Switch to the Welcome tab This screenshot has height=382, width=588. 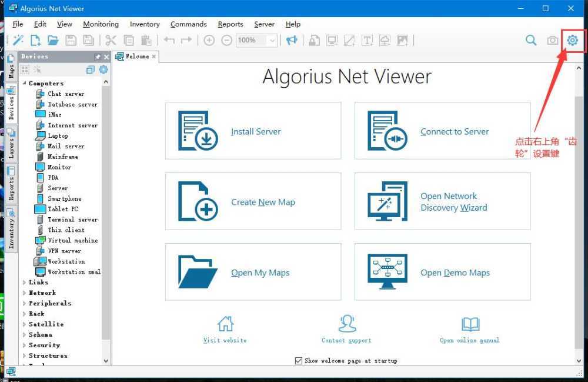(x=136, y=57)
